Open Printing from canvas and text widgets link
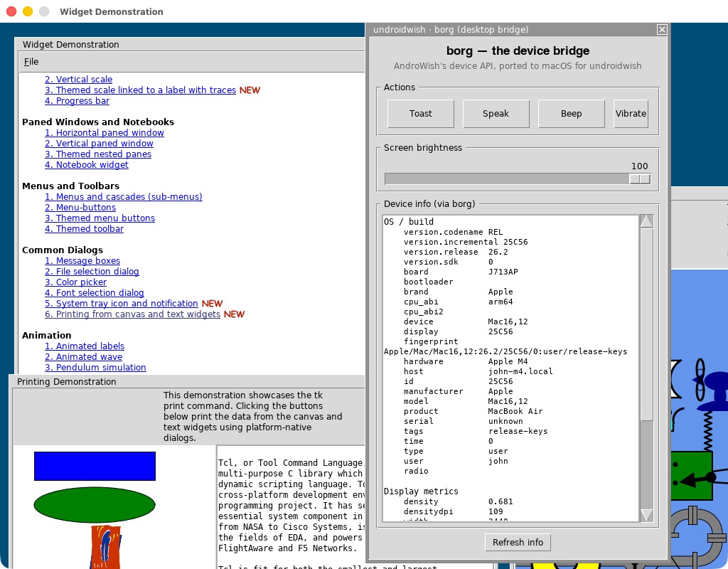The height and width of the screenshot is (569, 728). click(133, 314)
